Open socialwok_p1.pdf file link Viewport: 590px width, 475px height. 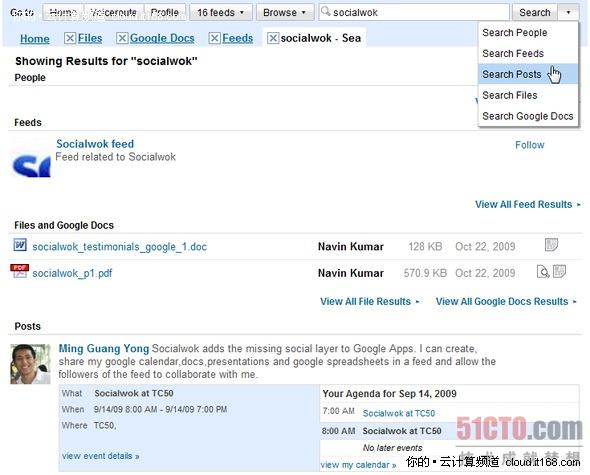[x=72, y=273]
